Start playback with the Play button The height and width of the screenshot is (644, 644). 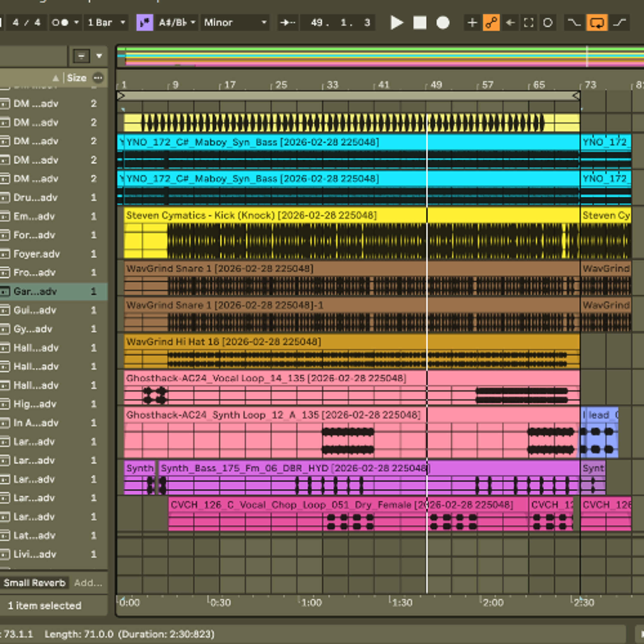pos(396,23)
